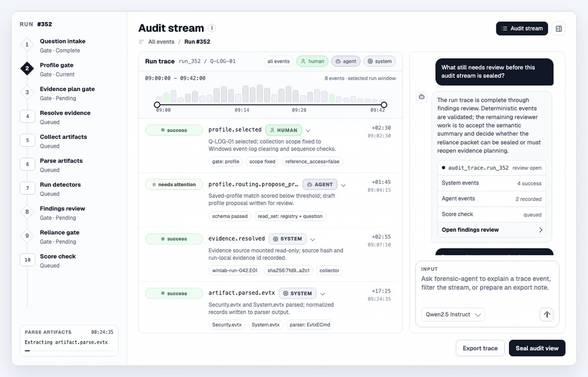Expand the evidence.resolved event details

(312, 239)
